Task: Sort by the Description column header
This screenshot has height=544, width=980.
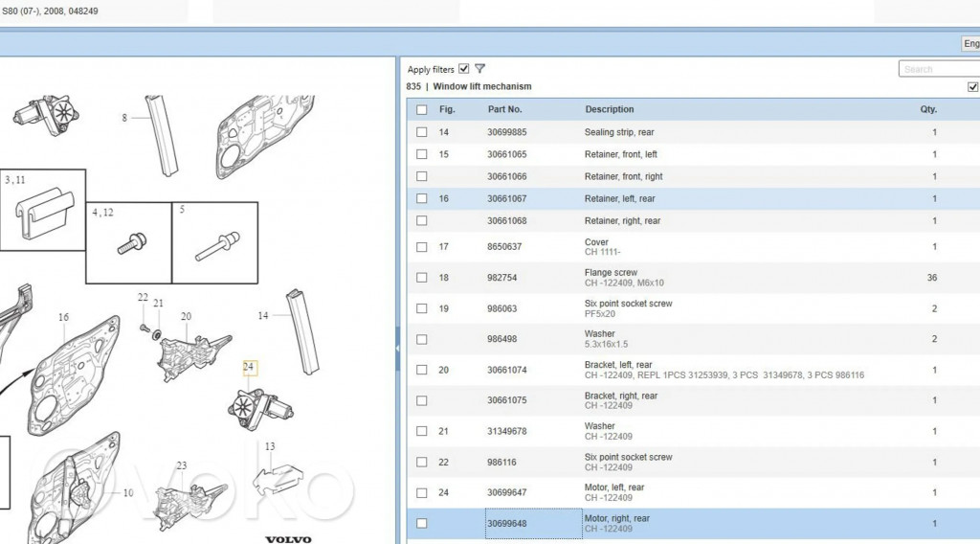Action: click(610, 110)
